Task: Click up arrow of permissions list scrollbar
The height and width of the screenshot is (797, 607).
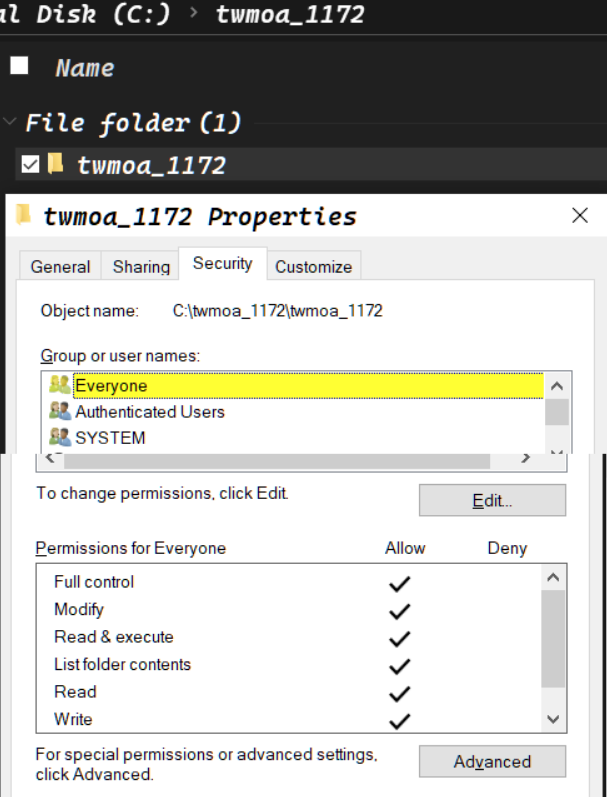Action: (553, 577)
